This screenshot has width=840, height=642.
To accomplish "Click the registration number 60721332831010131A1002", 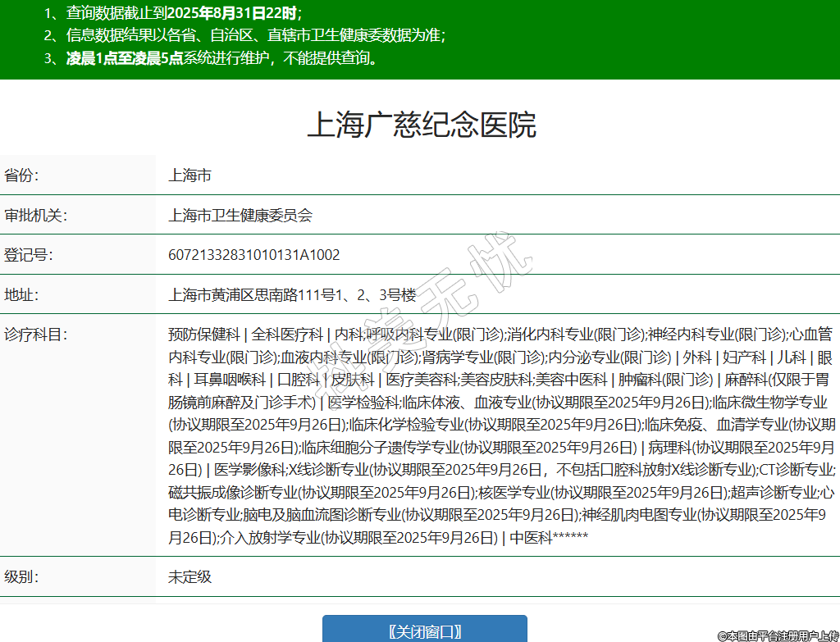I will click(x=253, y=255).
